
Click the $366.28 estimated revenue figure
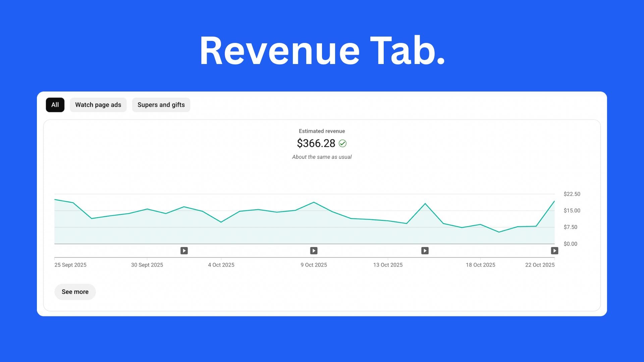(x=316, y=143)
